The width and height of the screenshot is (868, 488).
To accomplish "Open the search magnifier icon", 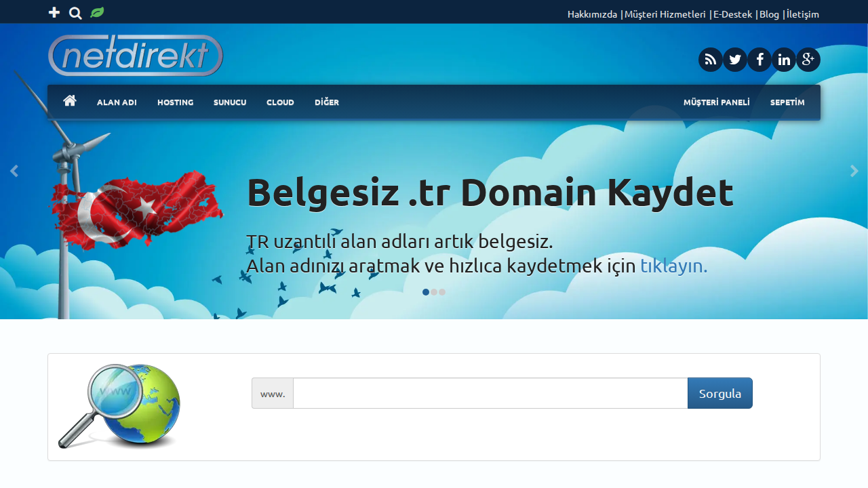I will pos(76,13).
